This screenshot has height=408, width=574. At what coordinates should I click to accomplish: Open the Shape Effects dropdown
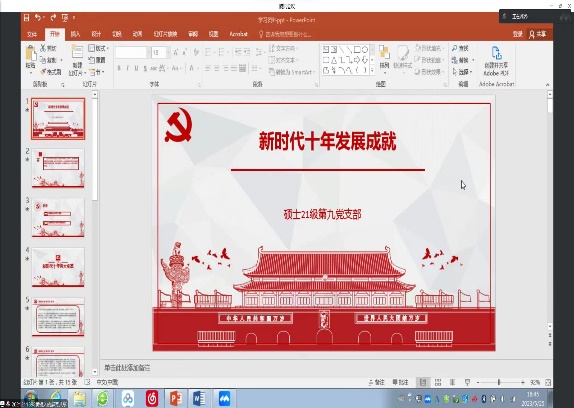tap(429, 72)
